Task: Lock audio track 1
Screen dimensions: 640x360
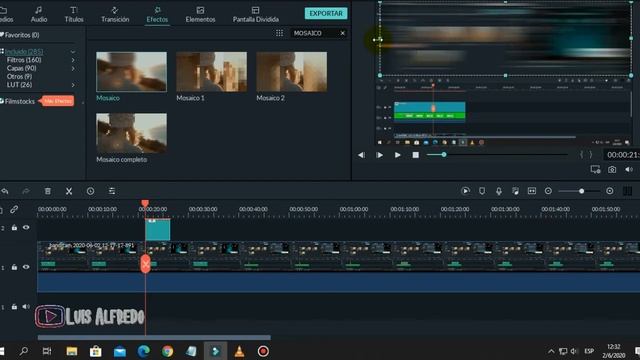Action: 14,307
